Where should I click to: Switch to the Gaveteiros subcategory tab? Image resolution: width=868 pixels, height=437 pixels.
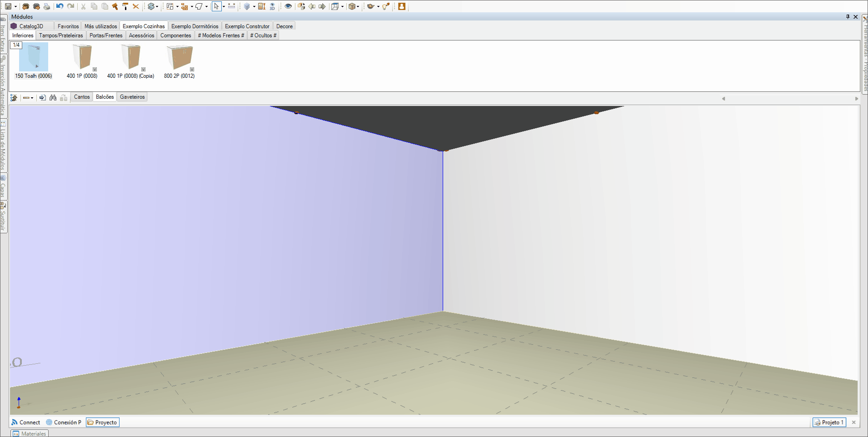[x=132, y=97]
